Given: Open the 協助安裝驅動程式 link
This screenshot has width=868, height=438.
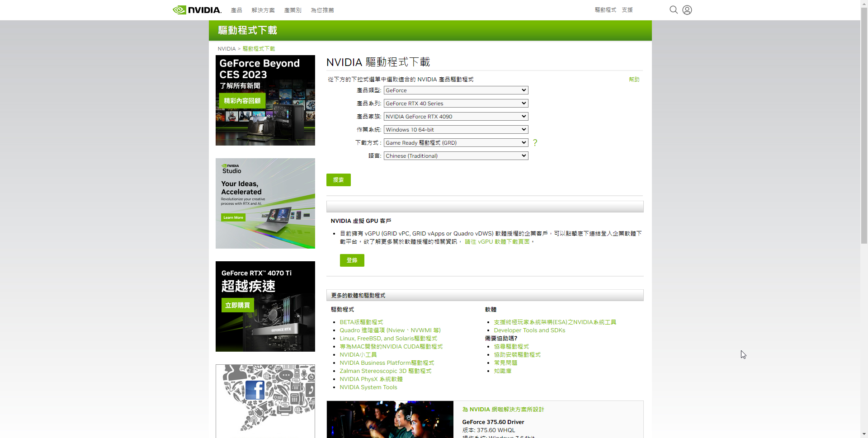Looking at the screenshot, I should [x=517, y=355].
